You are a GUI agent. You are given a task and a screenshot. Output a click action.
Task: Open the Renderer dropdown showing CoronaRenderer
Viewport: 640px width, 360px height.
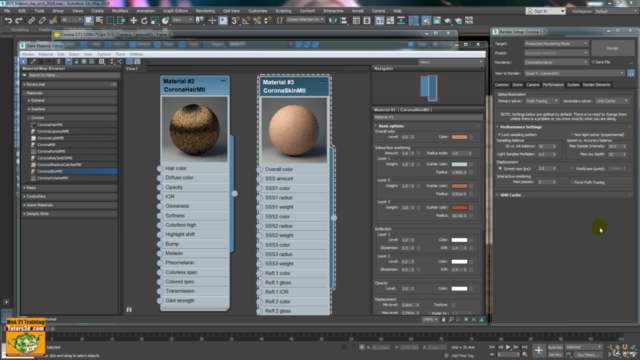tap(556, 62)
